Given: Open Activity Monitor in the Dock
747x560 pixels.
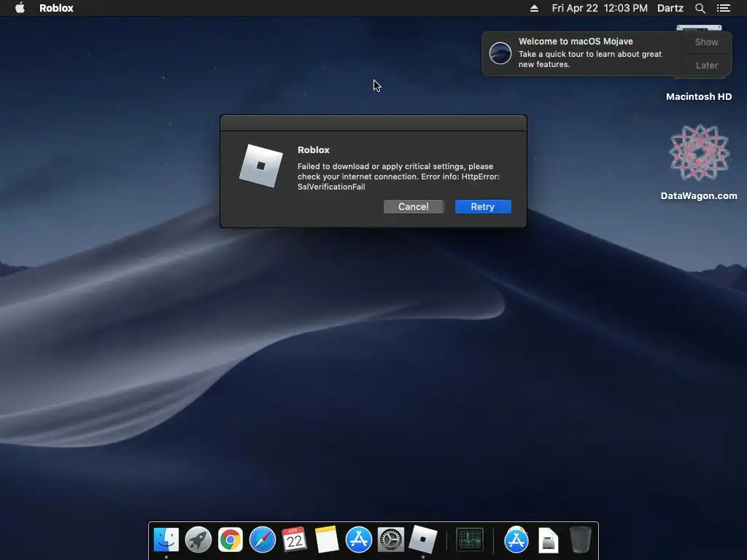Looking at the screenshot, I should point(470,540).
